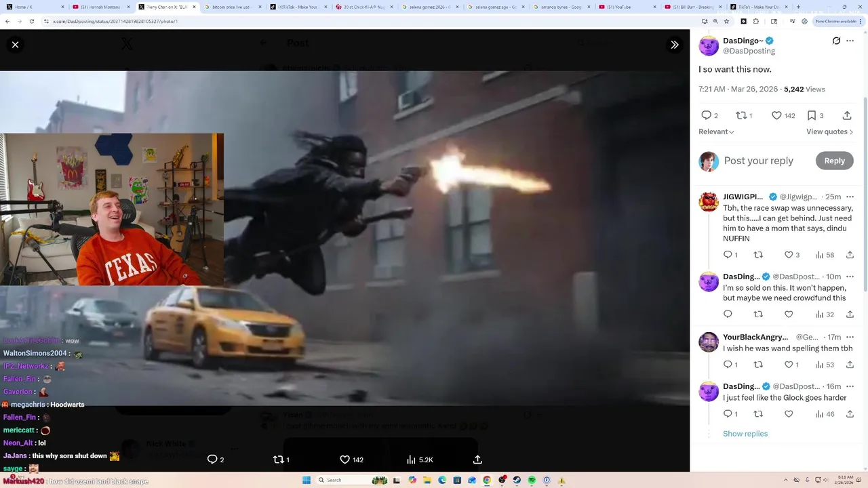View analytics of JIGWIGPI reply with 58 views

[x=825, y=255]
